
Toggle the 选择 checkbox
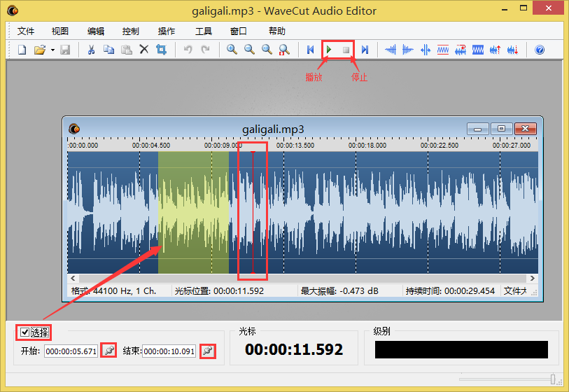click(x=24, y=332)
